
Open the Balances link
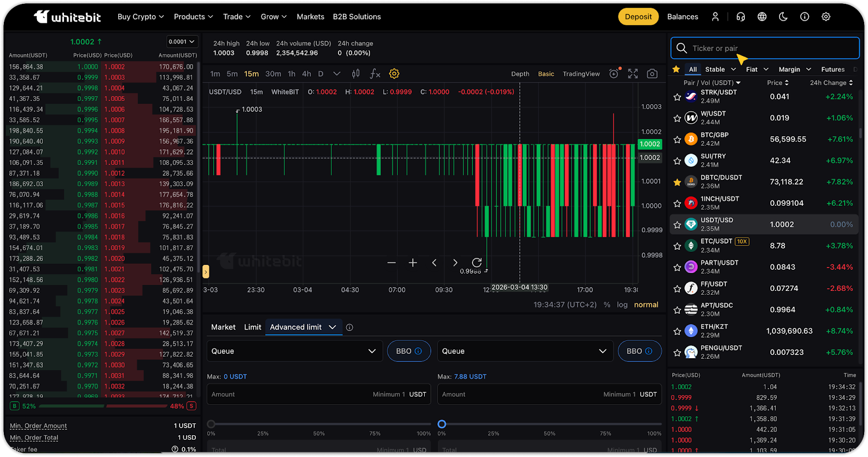click(x=682, y=17)
